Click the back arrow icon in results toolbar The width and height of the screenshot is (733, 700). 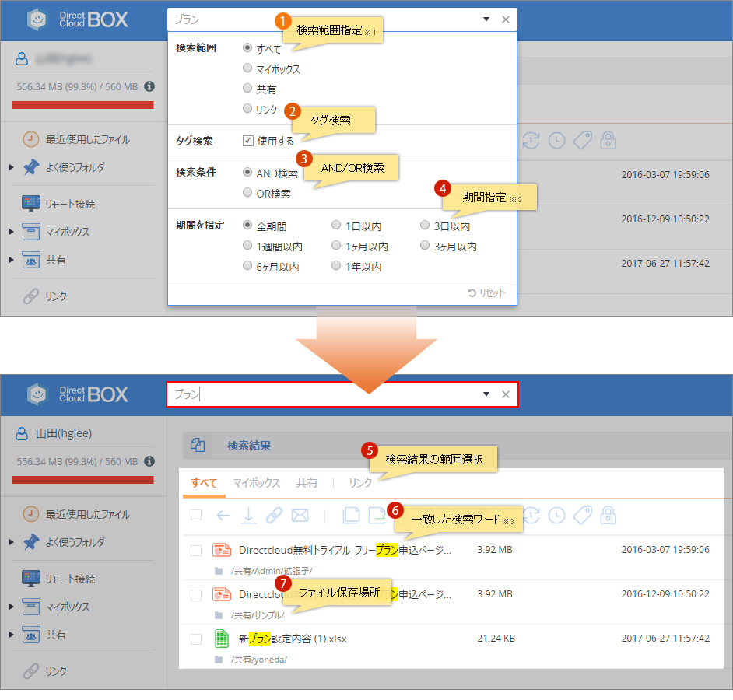pos(223,515)
